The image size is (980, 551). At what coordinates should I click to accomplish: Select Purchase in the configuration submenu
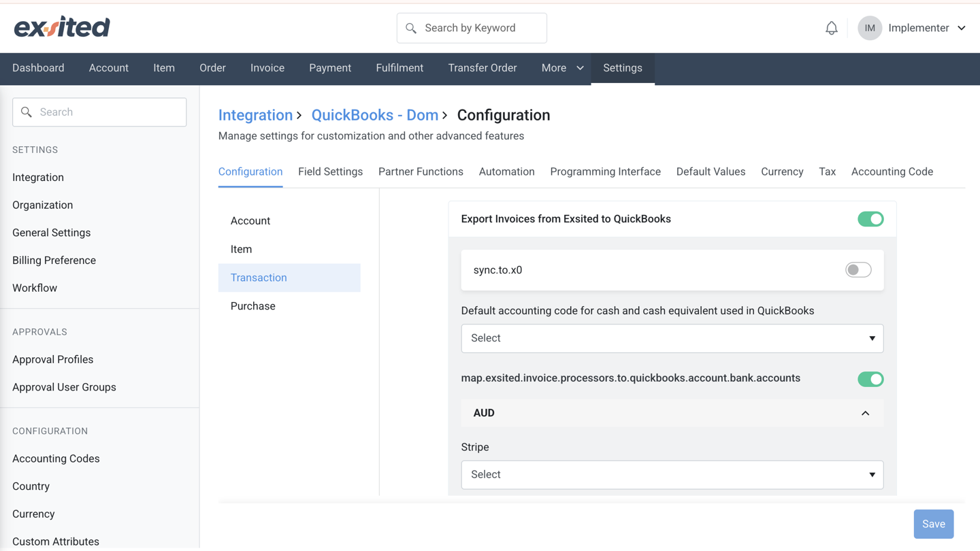(x=289, y=306)
